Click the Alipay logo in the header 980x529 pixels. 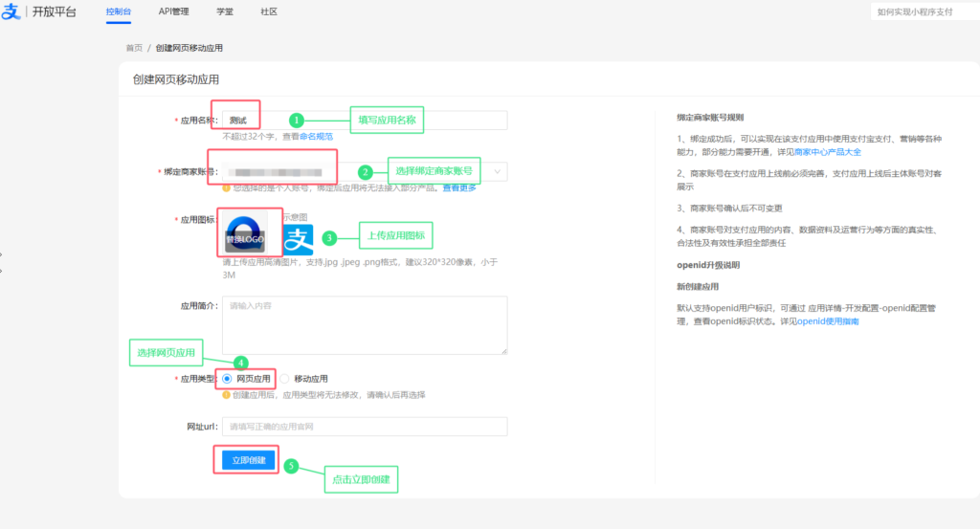point(11,11)
